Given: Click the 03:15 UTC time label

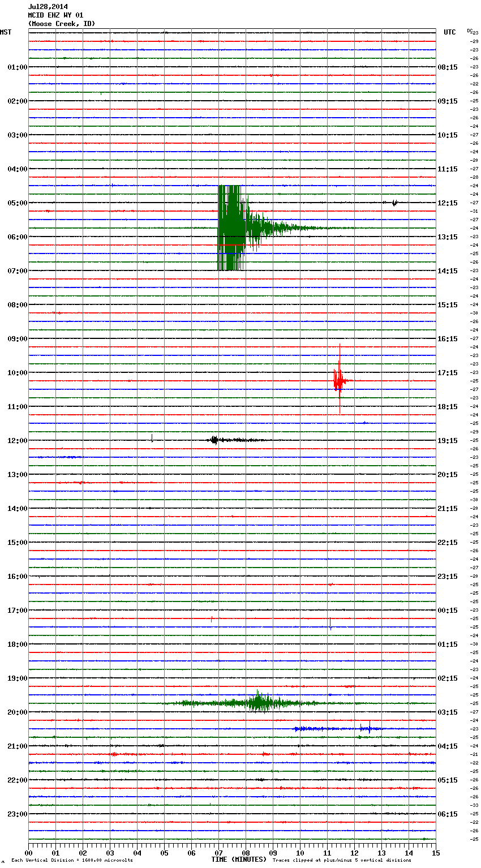Looking at the screenshot, I should (448, 712).
